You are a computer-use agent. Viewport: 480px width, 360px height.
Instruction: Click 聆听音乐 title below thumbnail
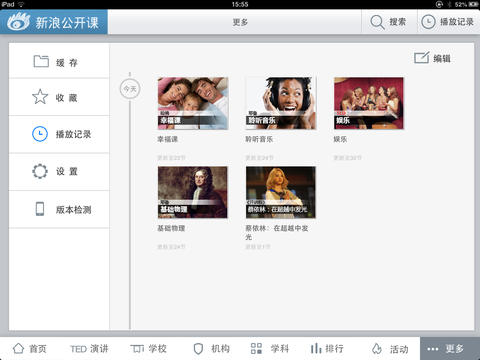click(x=259, y=139)
